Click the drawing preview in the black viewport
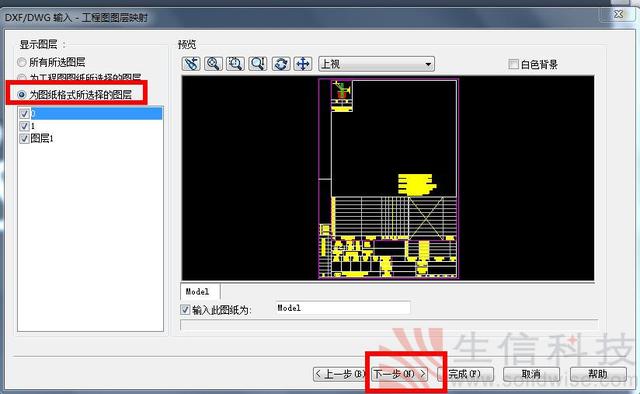This screenshot has height=394, width=640. click(x=388, y=178)
